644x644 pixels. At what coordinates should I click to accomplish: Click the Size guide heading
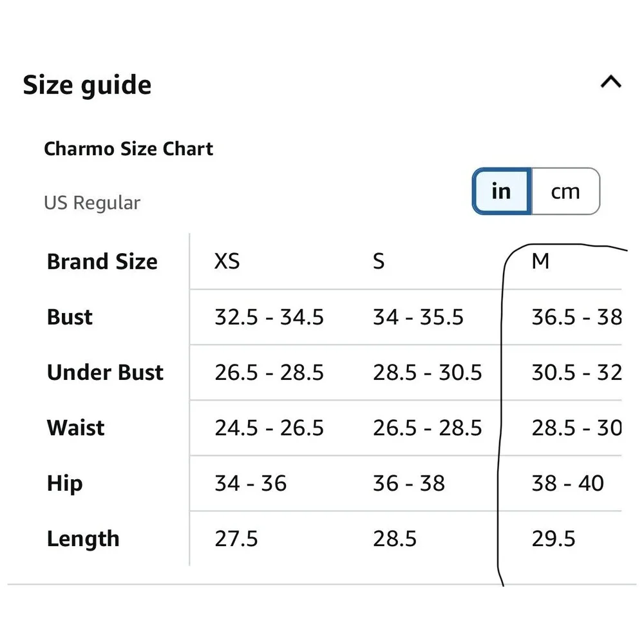tap(87, 85)
